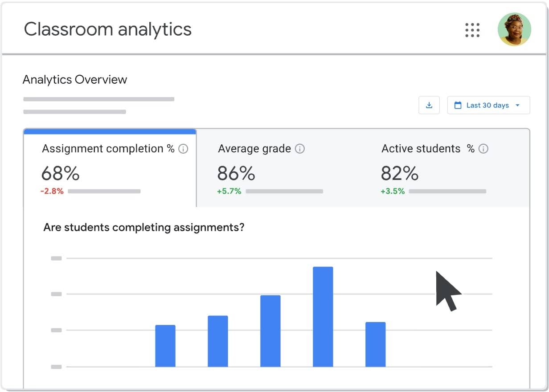
Task: Click the Analytics Overview heading
Action: [x=75, y=80]
